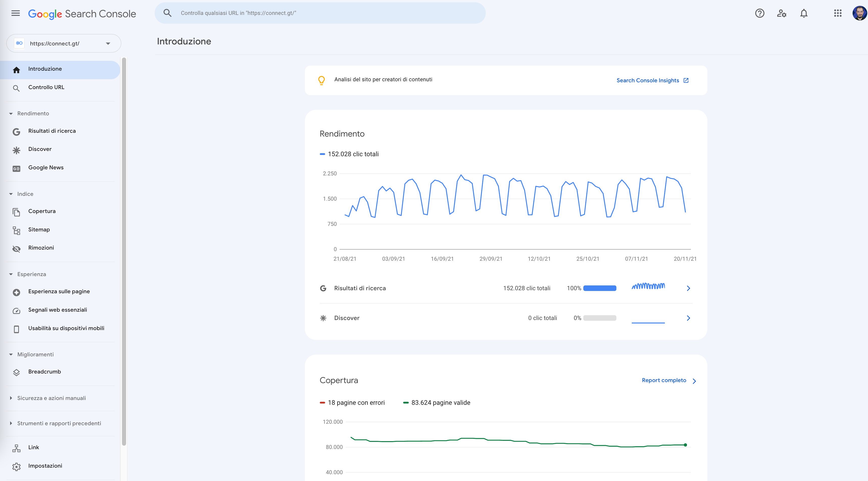868x481 pixels.
Task: Click the chevron on the Risultati di ricerca row
Action: [x=688, y=288]
